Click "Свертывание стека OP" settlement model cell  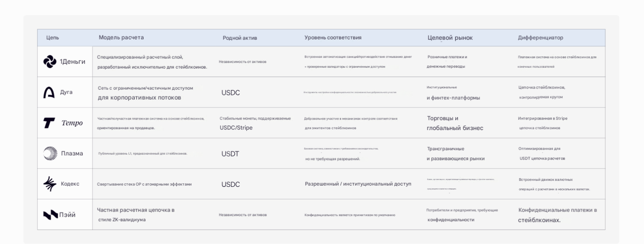(144, 184)
